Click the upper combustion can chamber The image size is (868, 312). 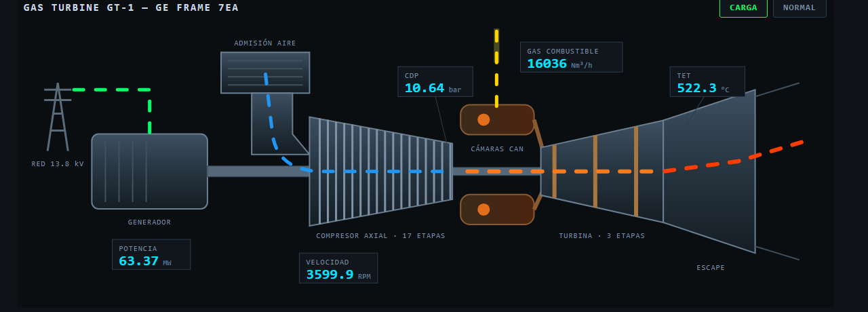(x=497, y=119)
